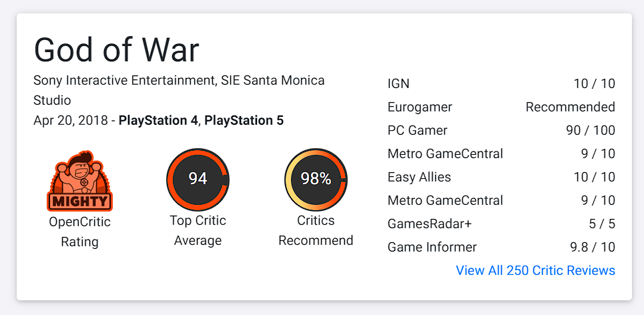Image resolution: width=644 pixels, height=315 pixels.
Task: Click IGN's 10 / 10 score
Action: 594,83
